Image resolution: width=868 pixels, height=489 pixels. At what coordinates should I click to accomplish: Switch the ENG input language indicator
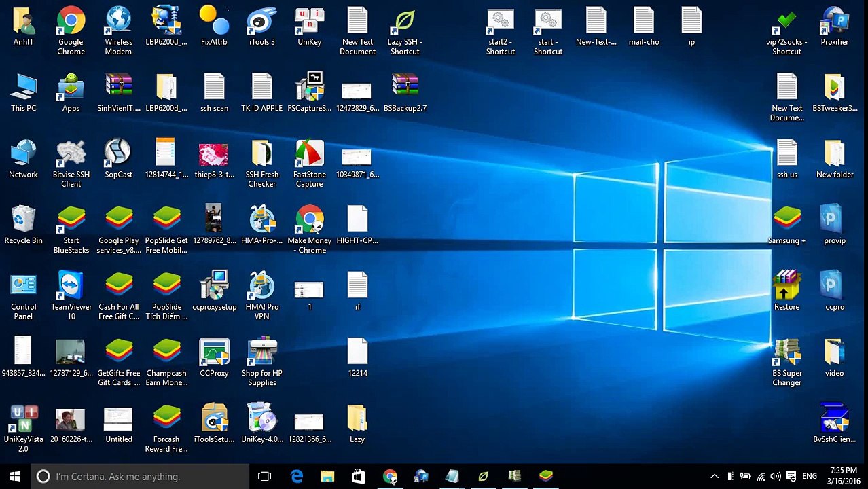click(x=810, y=476)
